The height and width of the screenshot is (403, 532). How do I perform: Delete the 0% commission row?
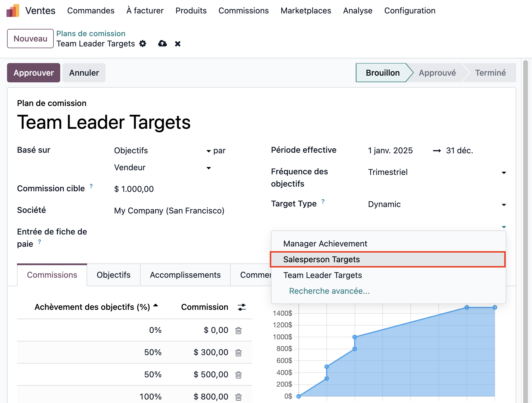pyautogui.click(x=239, y=331)
